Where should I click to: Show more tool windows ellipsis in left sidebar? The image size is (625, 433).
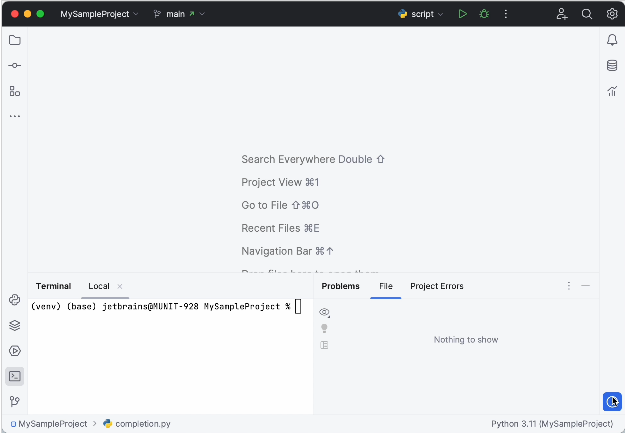click(x=15, y=116)
